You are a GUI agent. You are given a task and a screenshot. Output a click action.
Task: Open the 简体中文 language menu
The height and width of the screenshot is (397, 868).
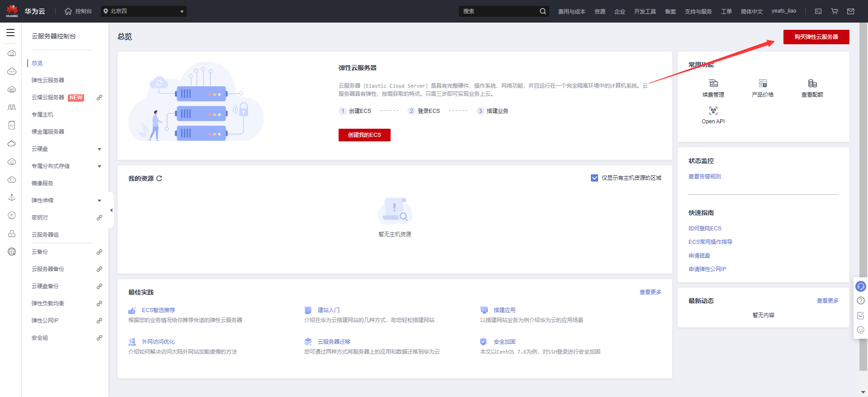tap(751, 11)
